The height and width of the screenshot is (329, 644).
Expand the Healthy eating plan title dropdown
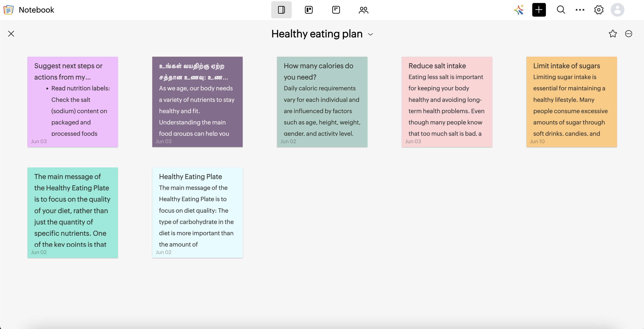tap(370, 34)
